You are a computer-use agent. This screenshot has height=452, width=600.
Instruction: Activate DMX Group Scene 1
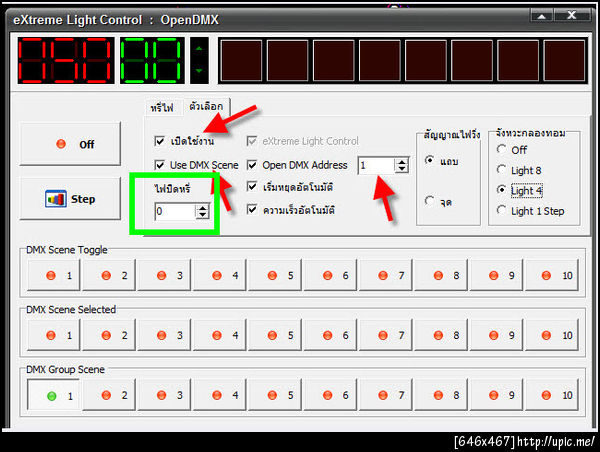[54, 395]
